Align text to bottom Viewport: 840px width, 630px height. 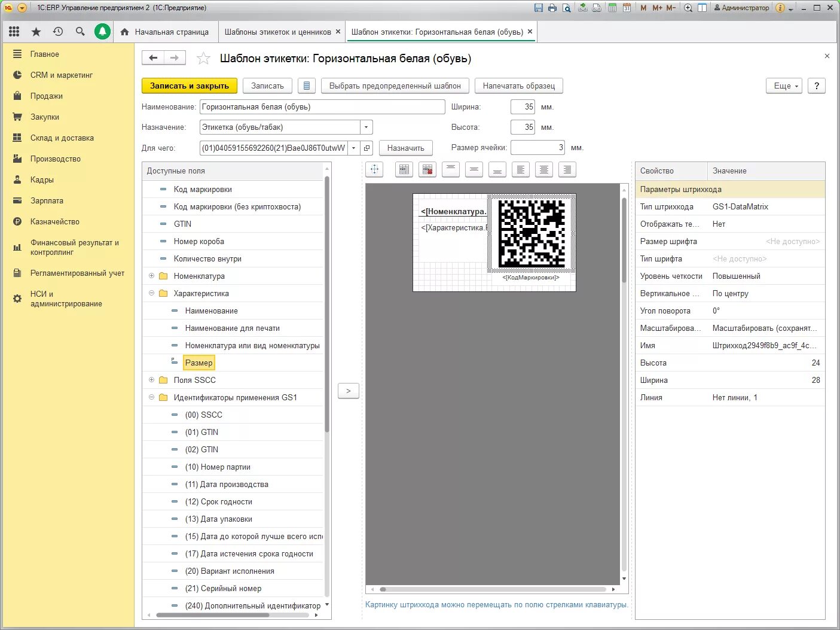click(x=497, y=169)
